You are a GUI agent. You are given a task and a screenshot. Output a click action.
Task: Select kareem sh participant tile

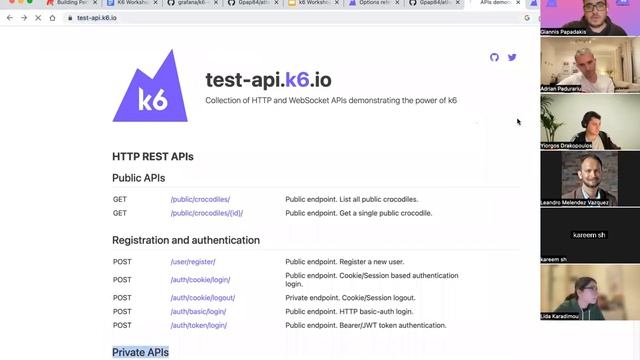(590, 235)
